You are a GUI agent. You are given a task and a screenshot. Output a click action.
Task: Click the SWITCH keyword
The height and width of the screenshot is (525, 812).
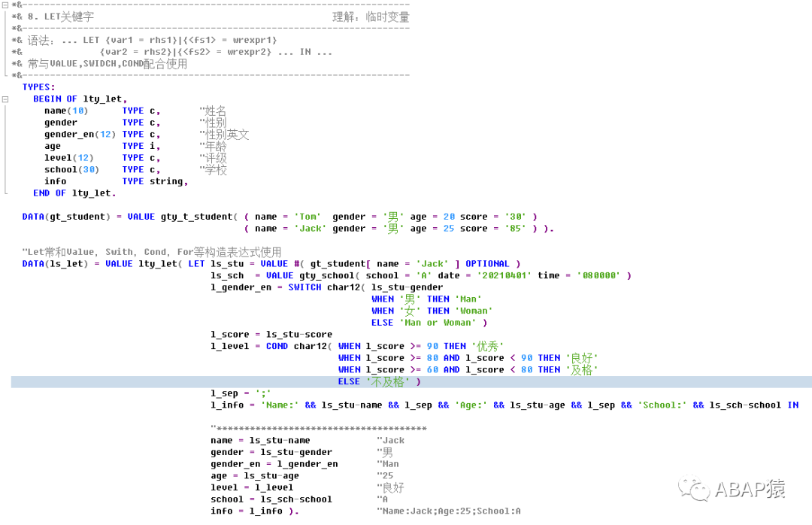tap(304, 287)
